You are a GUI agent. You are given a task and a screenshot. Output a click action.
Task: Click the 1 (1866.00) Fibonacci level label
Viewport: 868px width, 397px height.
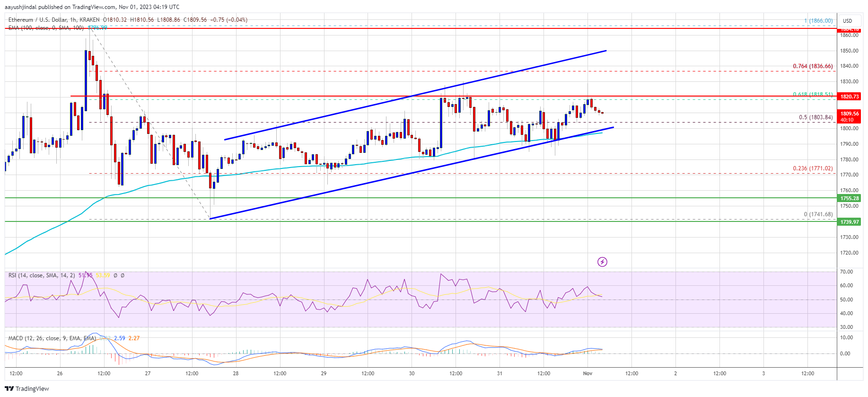[x=818, y=21]
